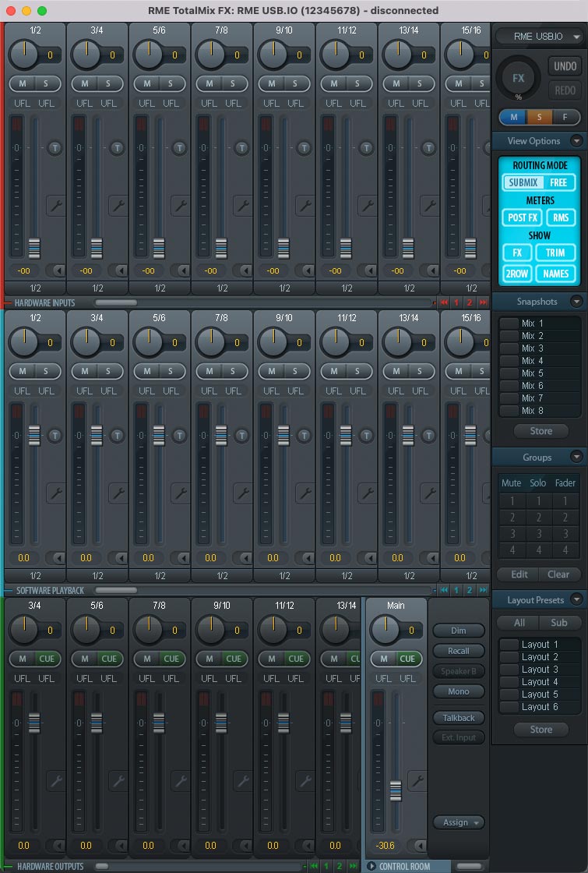Screen dimensions: 588x873
Task: Click the arrow beside 0.0 on Hardware Outputs 9/10
Action: [245, 845]
